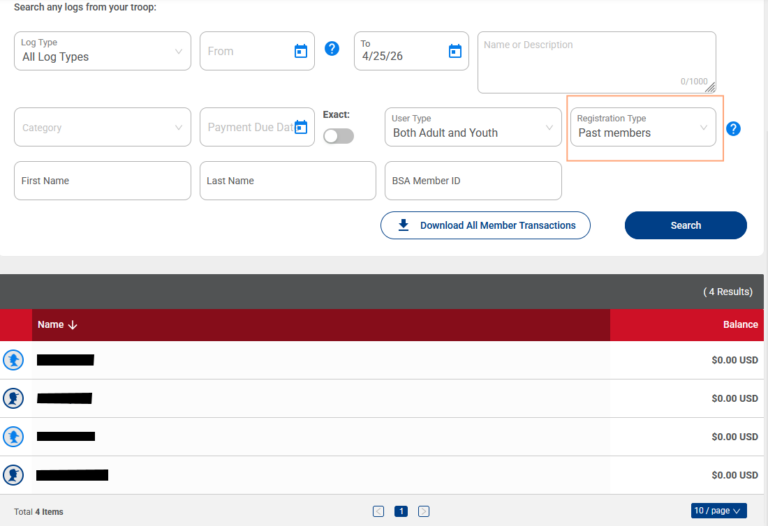This screenshot has height=526, width=768.
Task: Click the First Name field
Action: (102, 181)
